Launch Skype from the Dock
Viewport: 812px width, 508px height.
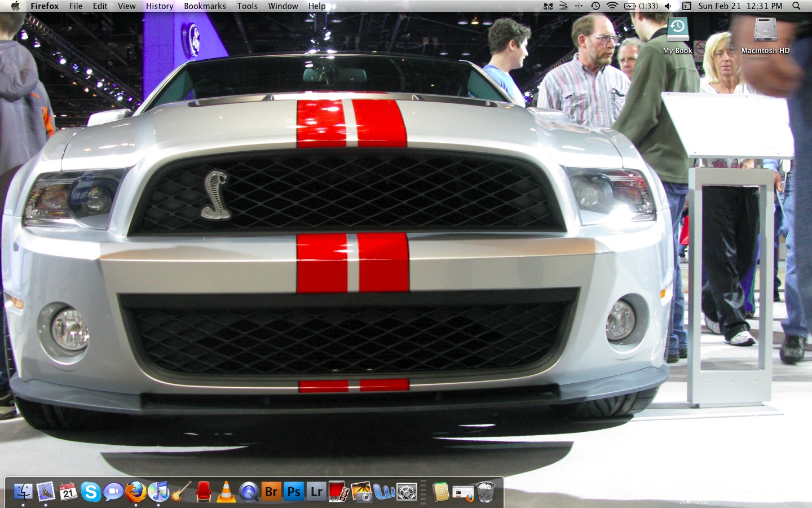(91, 492)
